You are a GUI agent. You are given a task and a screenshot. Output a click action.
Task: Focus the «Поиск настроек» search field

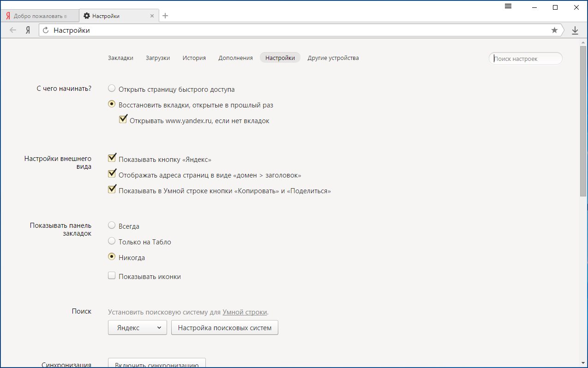[525, 59]
